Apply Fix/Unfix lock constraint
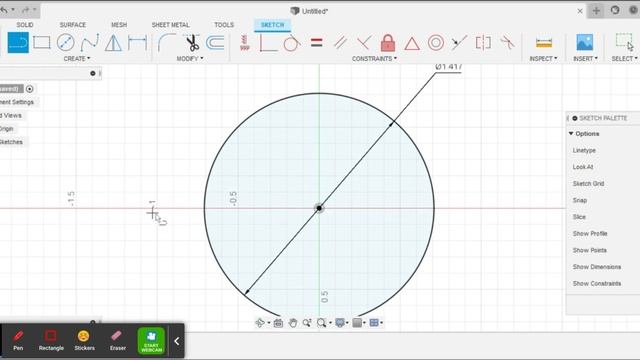This screenshot has width=640, height=360. (x=388, y=42)
